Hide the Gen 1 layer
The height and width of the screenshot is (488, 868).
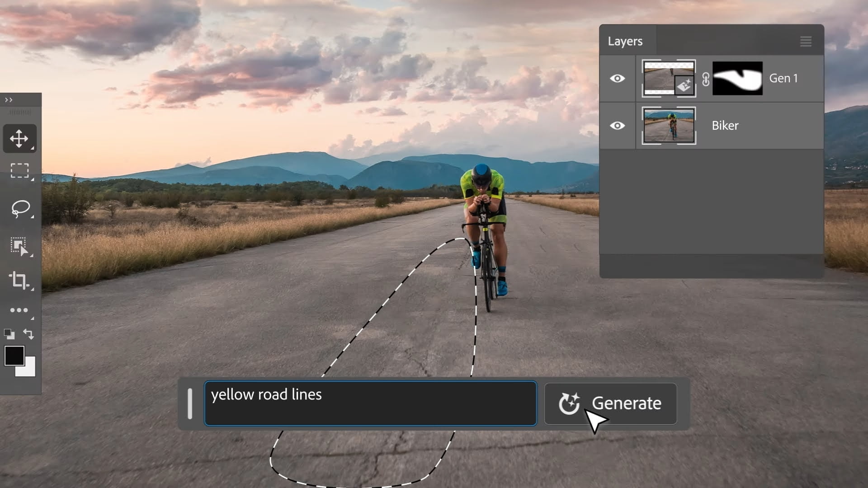coord(617,79)
